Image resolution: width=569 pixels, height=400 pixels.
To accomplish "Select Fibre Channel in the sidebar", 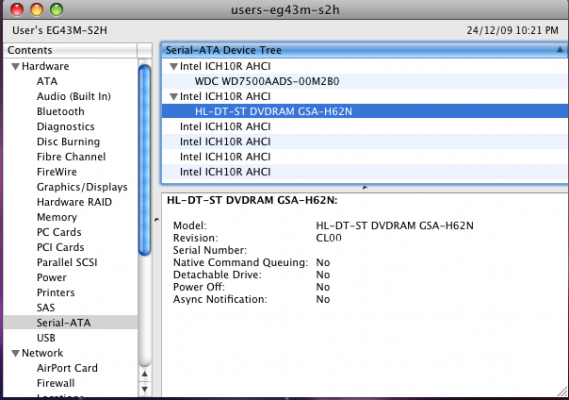I will point(71,157).
